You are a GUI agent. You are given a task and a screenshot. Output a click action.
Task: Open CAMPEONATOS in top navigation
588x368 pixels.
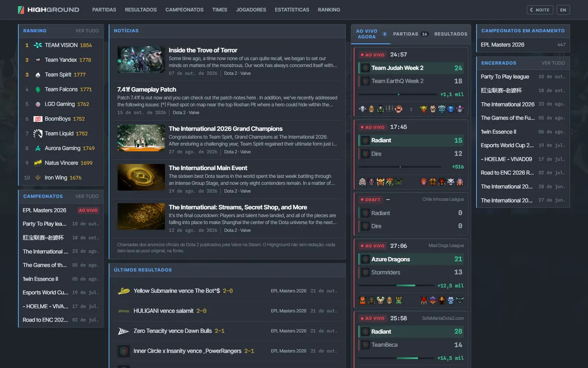coord(184,10)
